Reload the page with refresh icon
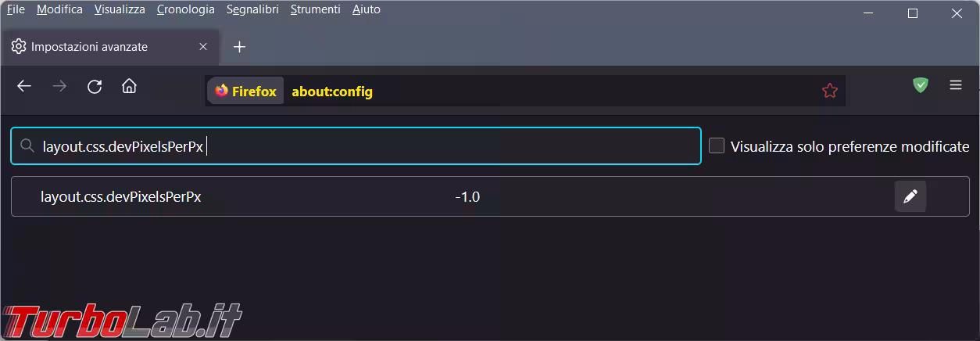The width and height of the screenshot is (980, 341). (95, 86)
